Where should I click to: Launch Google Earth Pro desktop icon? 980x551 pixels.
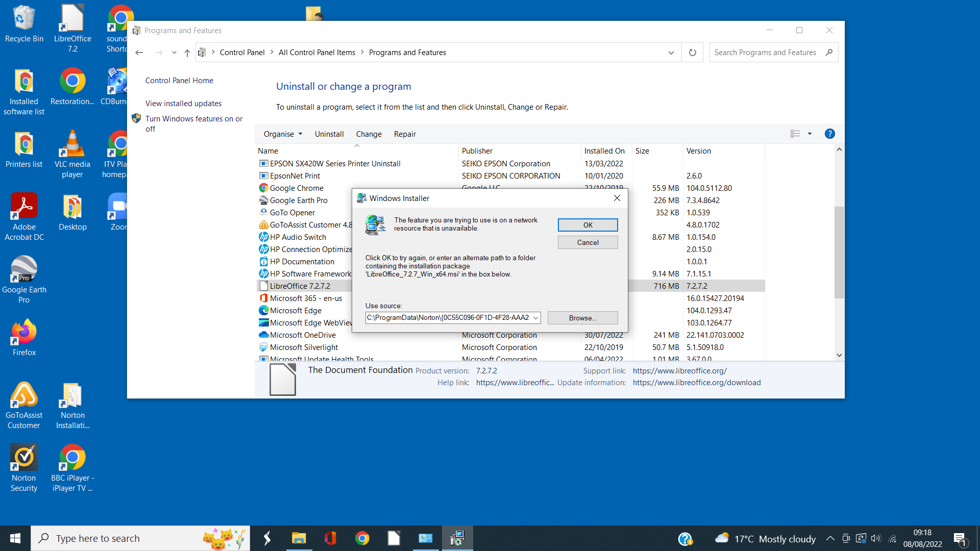tap(24, 280)
